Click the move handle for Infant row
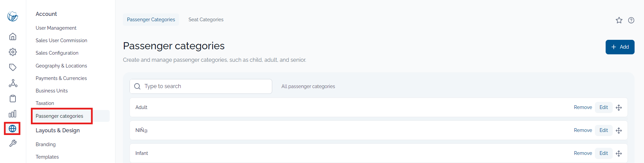Image resolution: width=644 pixels, height=163 pixels. click(619, 154)
